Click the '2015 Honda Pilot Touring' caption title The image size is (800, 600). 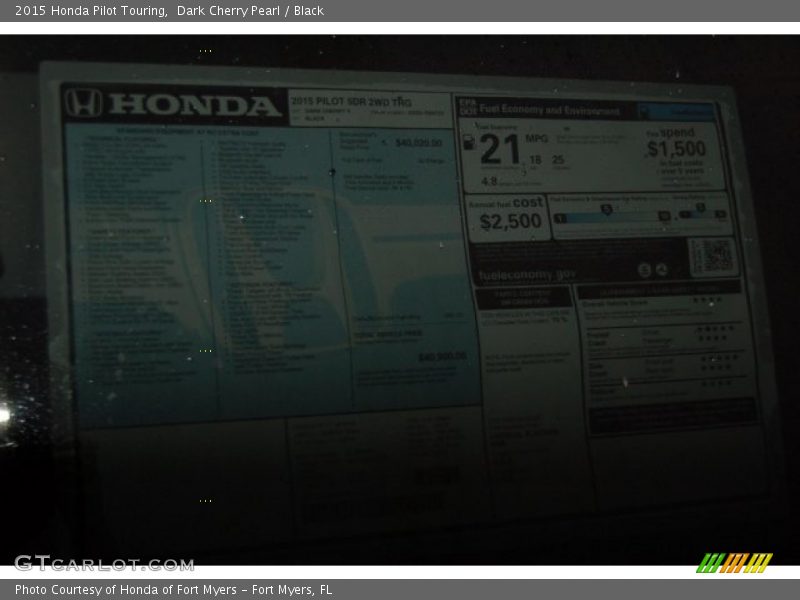point(91,11)
